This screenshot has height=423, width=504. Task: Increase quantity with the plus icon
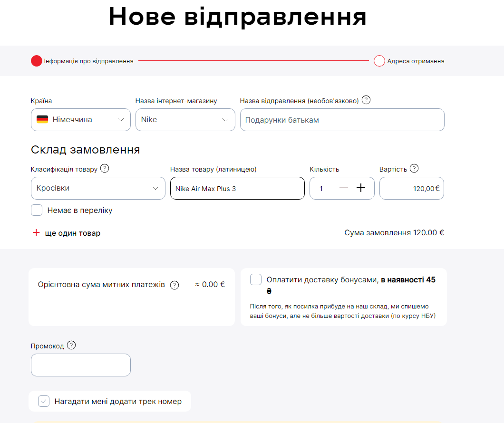(361, 188)
